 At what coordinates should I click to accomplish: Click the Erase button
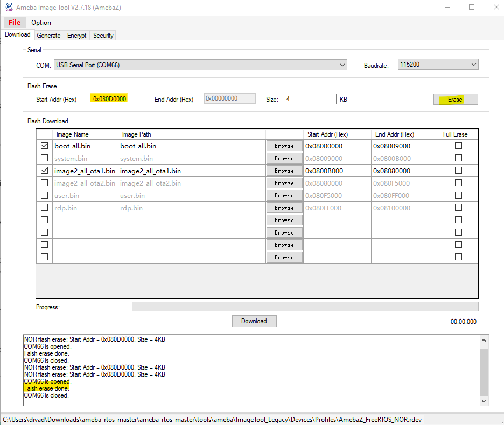pyautogui.click(x=456, y=100)
